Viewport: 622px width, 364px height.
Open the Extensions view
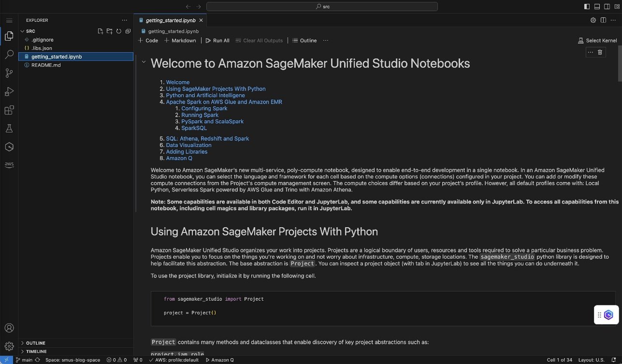pos(9,110)
